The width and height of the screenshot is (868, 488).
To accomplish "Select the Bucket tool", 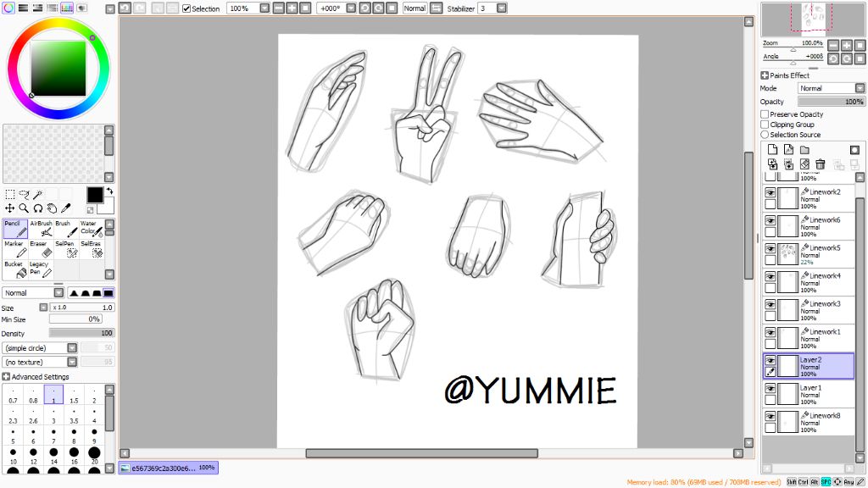I will (x=15, y=269).
